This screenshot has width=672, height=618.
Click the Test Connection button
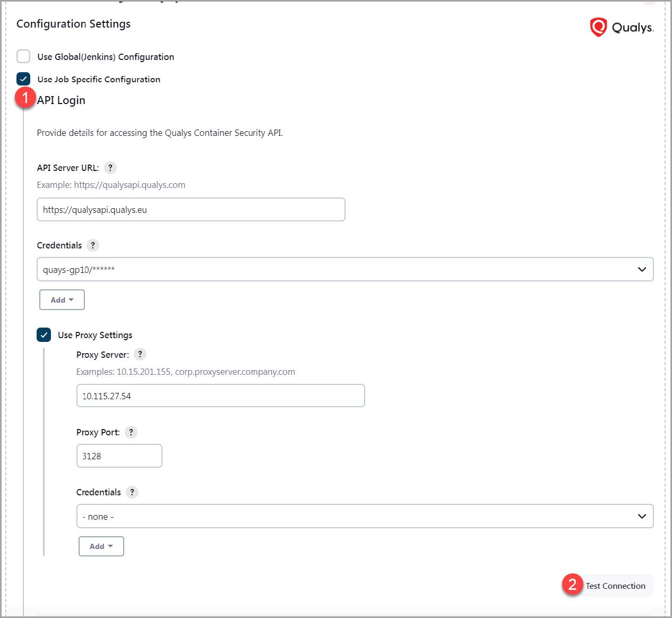pos(616,586)
